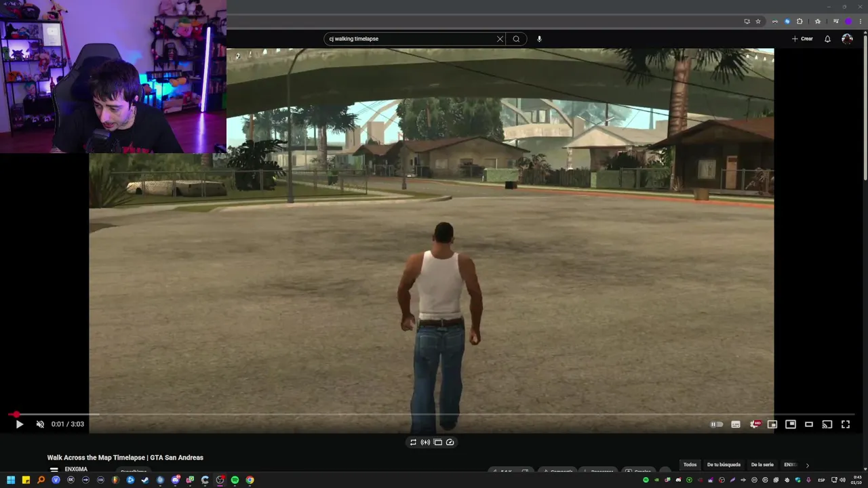Play the GTA San Andreas video
This screenshot has width=868, height=488.
click(19, 424)
